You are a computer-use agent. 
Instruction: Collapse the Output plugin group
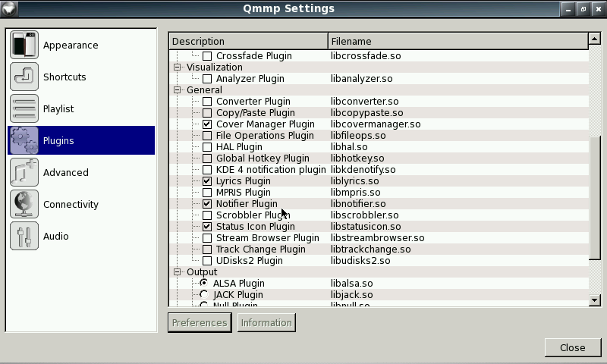(x=178, y=272)
